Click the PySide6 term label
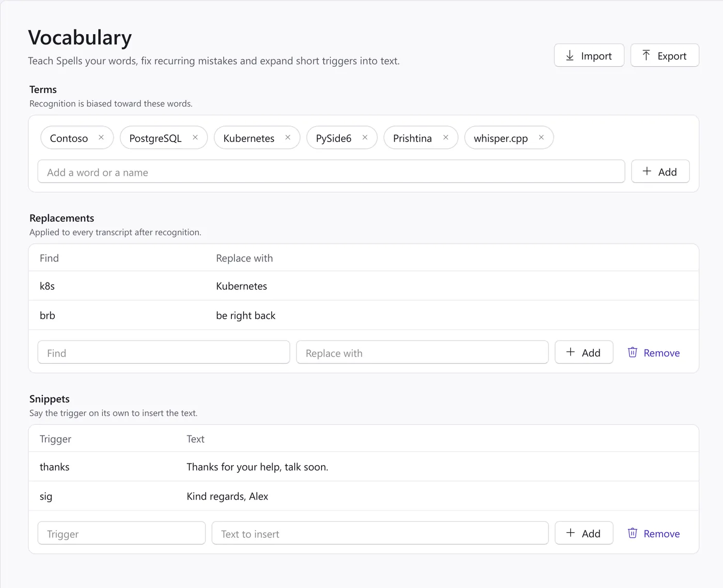The width and height of the screenshot is (723, 588). tap(334, 138)
